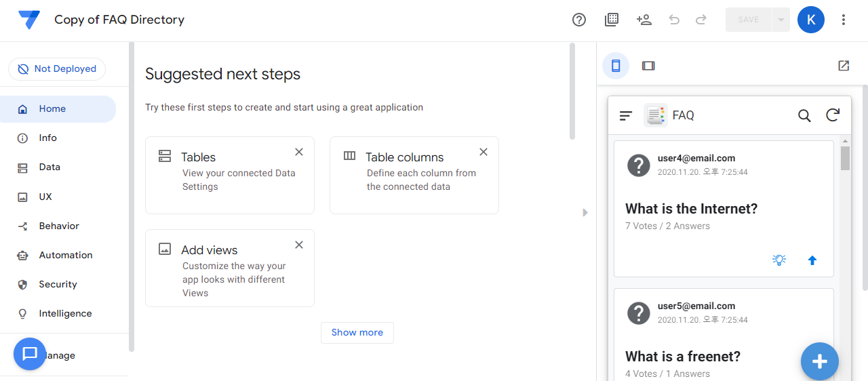The width and height of the screenshot is (868, 381).
Task: Click the disabled SAVE button
Action: coord(749,20)
